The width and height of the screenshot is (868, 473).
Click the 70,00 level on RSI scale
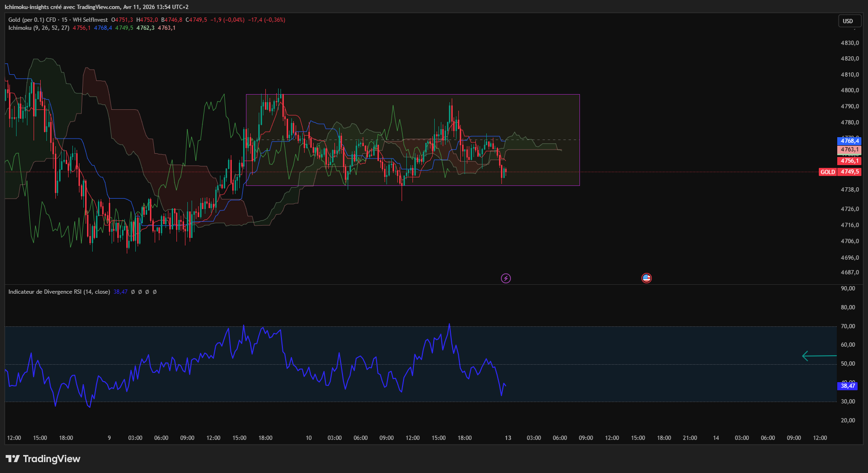848,326
